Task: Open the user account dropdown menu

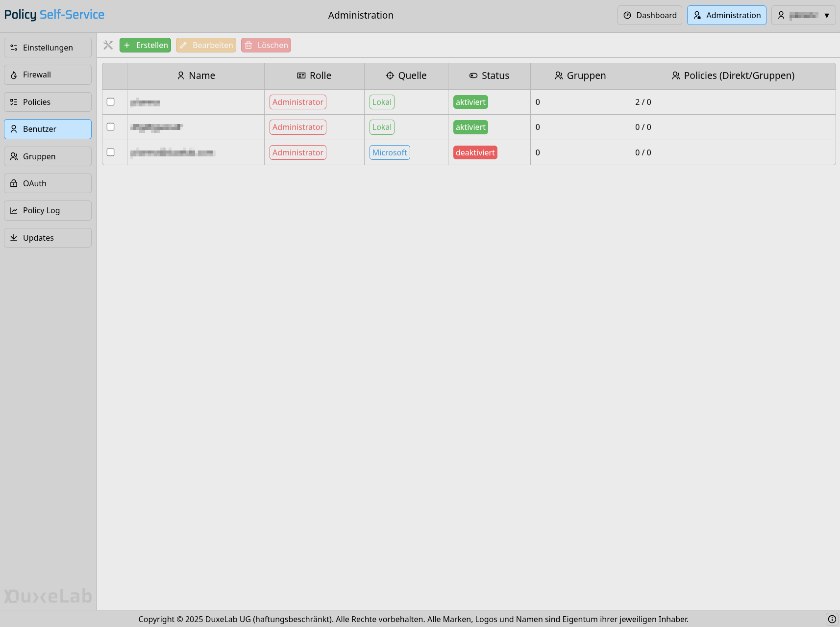Action: pyautogui.click(x=803, y=15)
